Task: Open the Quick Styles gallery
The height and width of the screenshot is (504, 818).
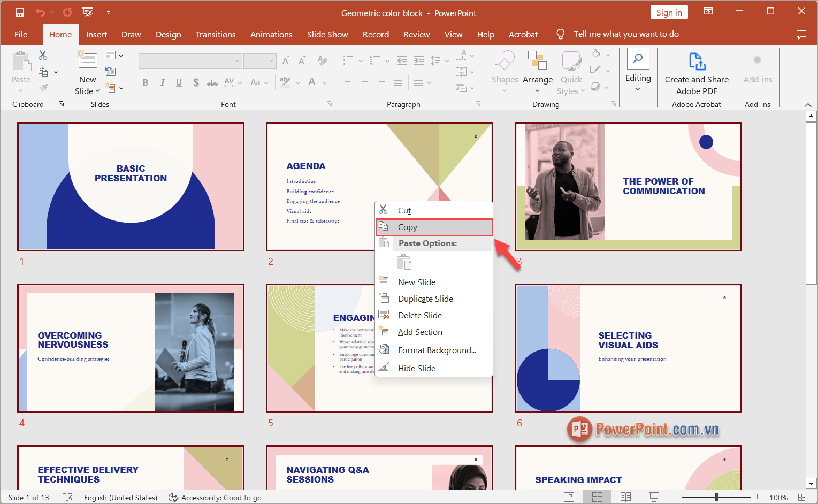Action: (571, 74)
